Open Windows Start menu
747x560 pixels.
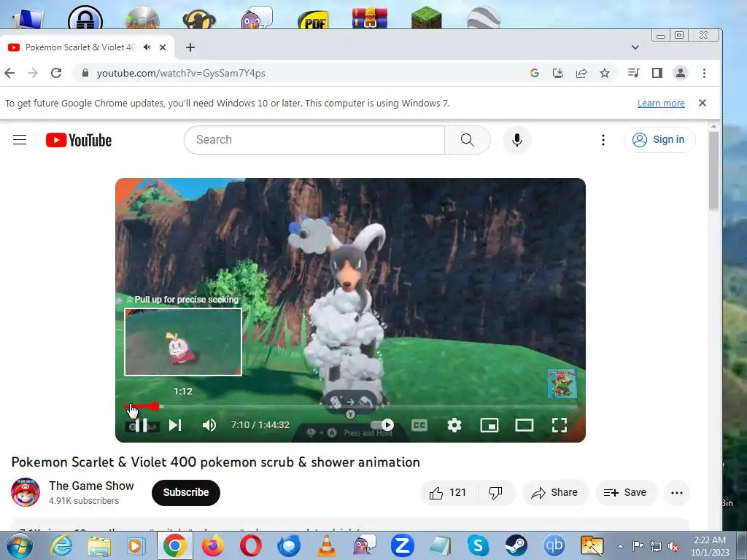(x=20, y=545)
